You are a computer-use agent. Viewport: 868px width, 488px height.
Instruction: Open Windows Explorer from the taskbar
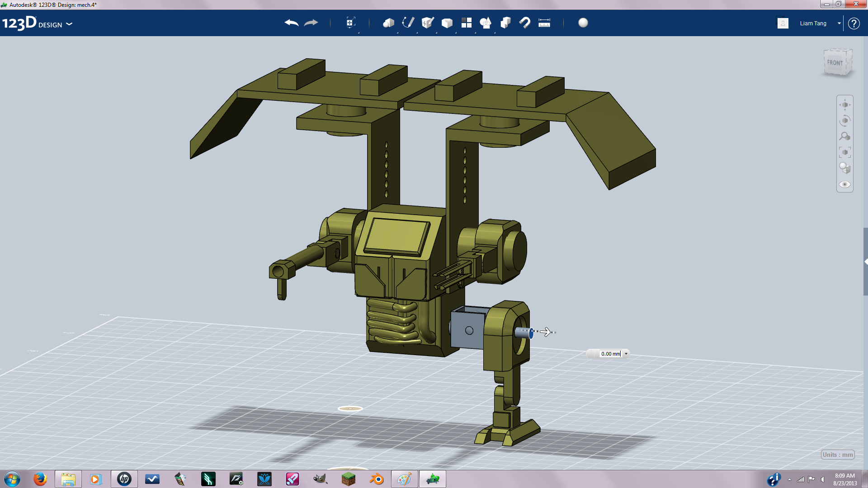pos(68,479)
